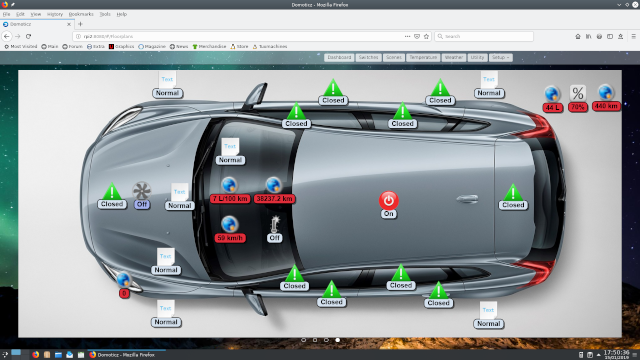
Task: Click the red 38237.2 km value label
Action: point(274,199)
